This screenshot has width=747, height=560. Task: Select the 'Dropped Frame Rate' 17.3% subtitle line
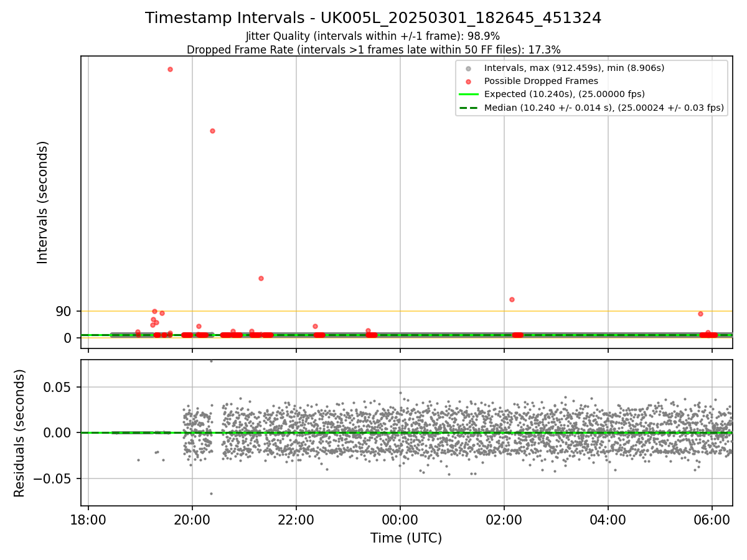[374, 50]
